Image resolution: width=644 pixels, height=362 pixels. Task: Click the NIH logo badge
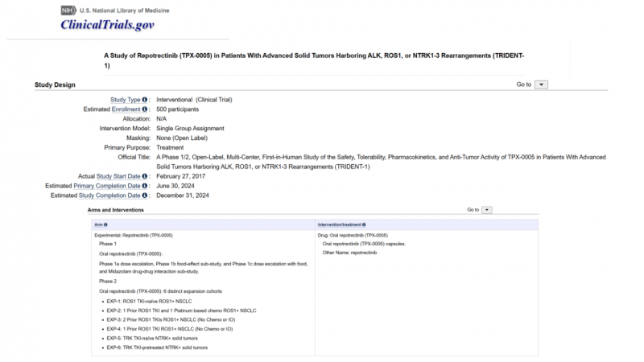coord(68,10)
